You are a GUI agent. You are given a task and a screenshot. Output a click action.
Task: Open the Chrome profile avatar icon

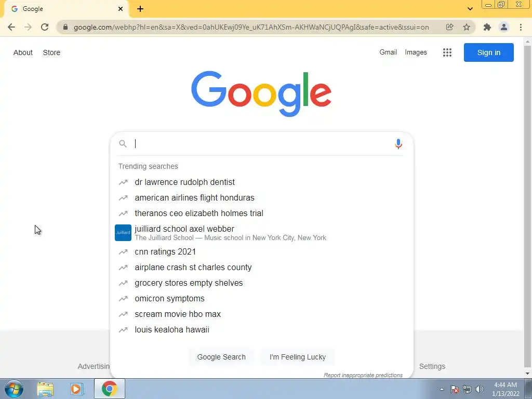pyautogui.click(x=504, y=27)
